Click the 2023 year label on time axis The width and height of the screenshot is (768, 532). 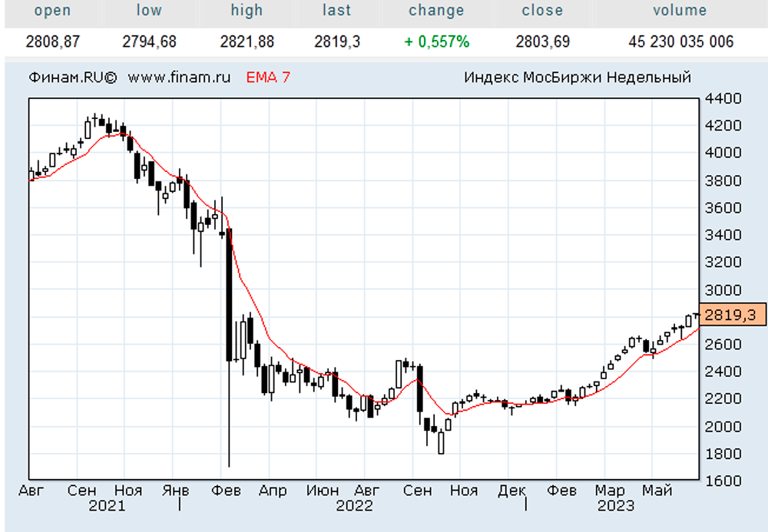(x=616, y=505)
